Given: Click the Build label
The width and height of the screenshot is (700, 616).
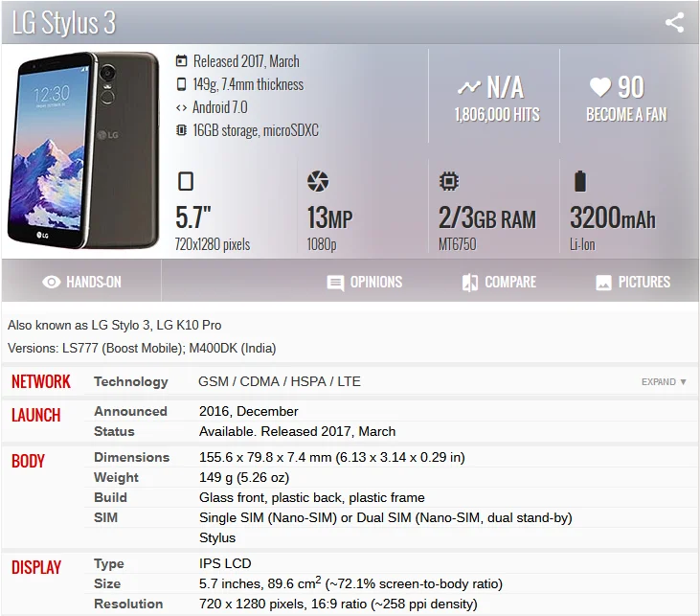Looking at the screenshot, I should coord(110,497).
